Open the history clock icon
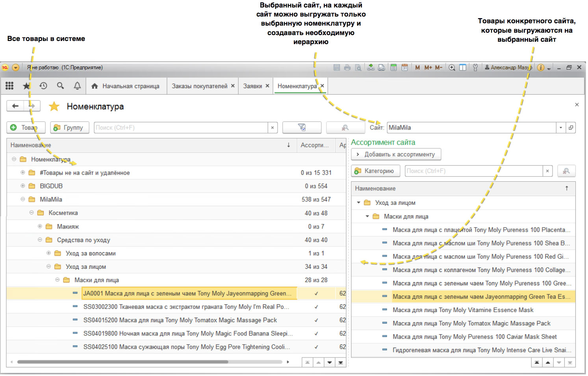 tap(43, 86)
